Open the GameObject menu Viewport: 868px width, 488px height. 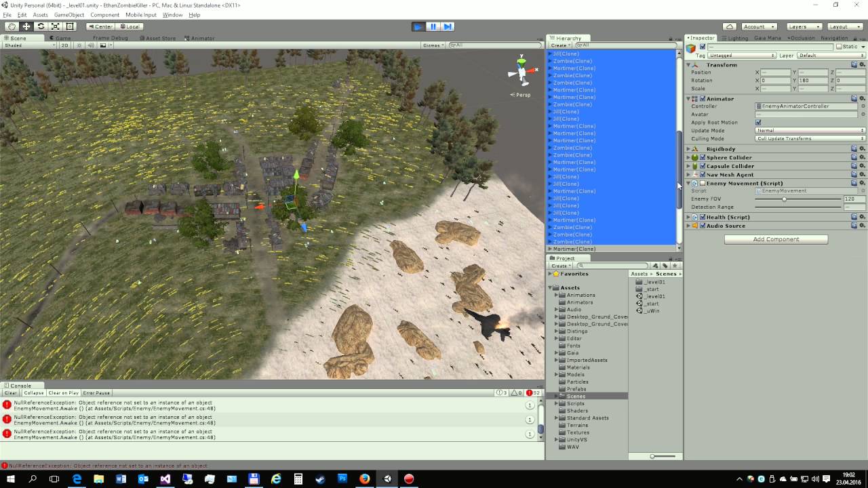[x=69, y=15]
